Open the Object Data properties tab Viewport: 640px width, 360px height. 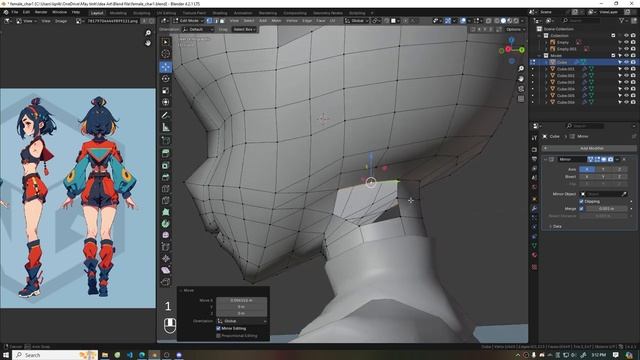point(534,246)
